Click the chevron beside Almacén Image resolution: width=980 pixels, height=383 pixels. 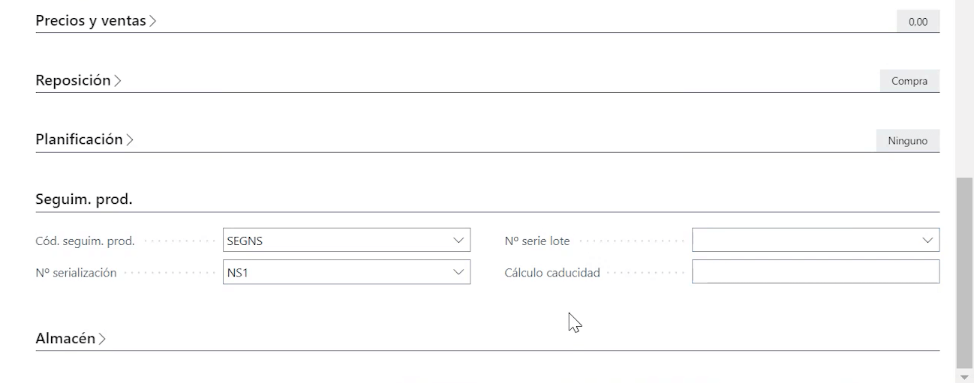click(102, 339)
